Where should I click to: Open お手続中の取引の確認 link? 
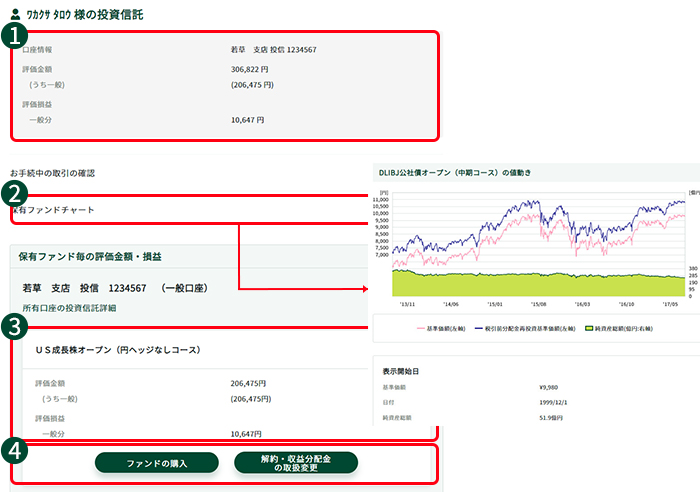pyautogui.click(x=52, y=173)
